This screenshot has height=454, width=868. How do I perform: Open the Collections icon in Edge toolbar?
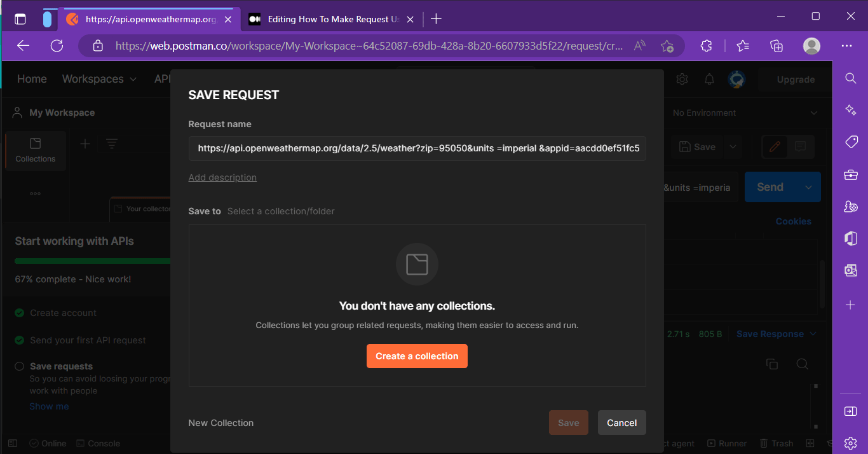point(776,46)
